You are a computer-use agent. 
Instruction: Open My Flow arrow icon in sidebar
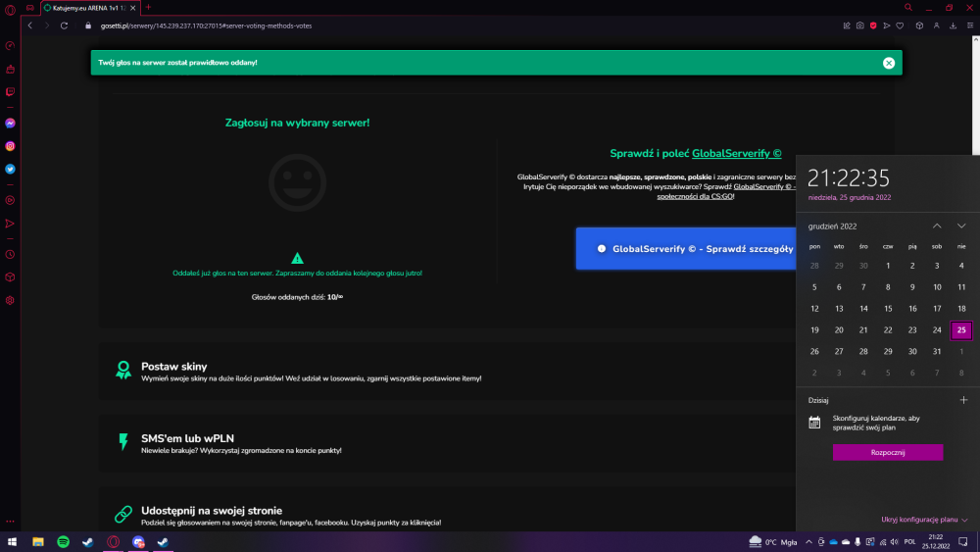pos(10,224)
